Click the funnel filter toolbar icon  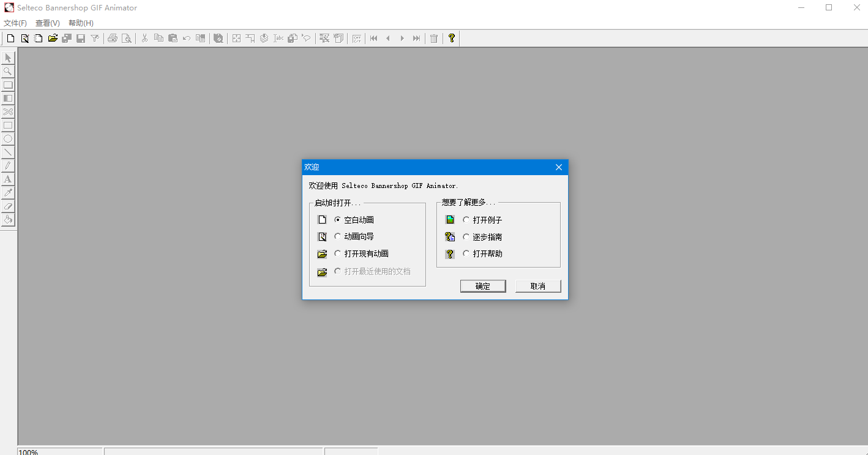[x=95, y=39]
